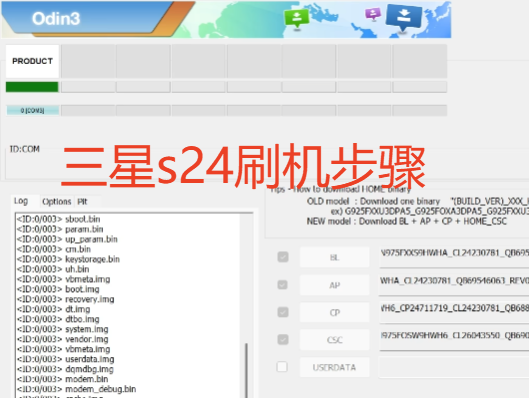
Task: Click the Odin3 logo title
Action: pos(56,18)
